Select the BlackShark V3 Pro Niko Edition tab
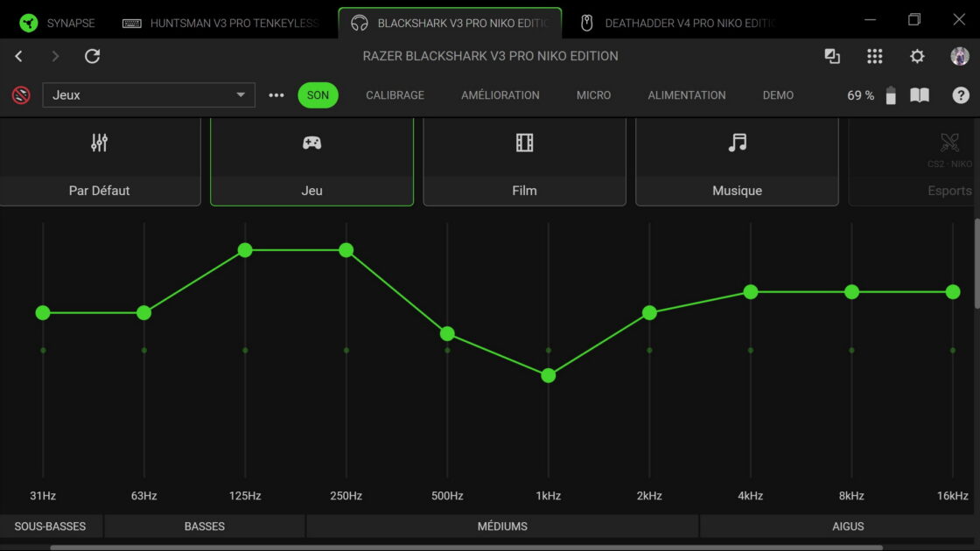 pos(450,23)
